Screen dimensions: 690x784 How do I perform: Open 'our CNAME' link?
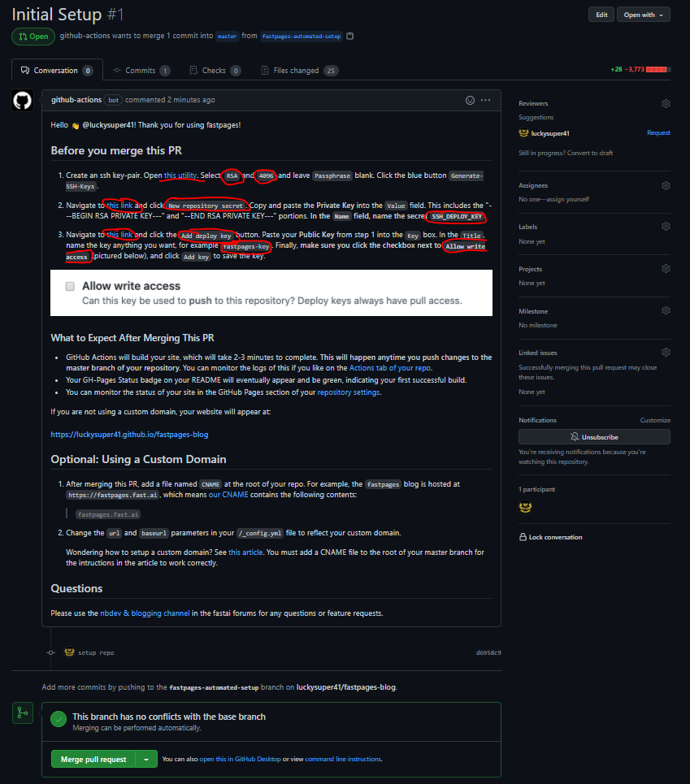pos(228,495)
